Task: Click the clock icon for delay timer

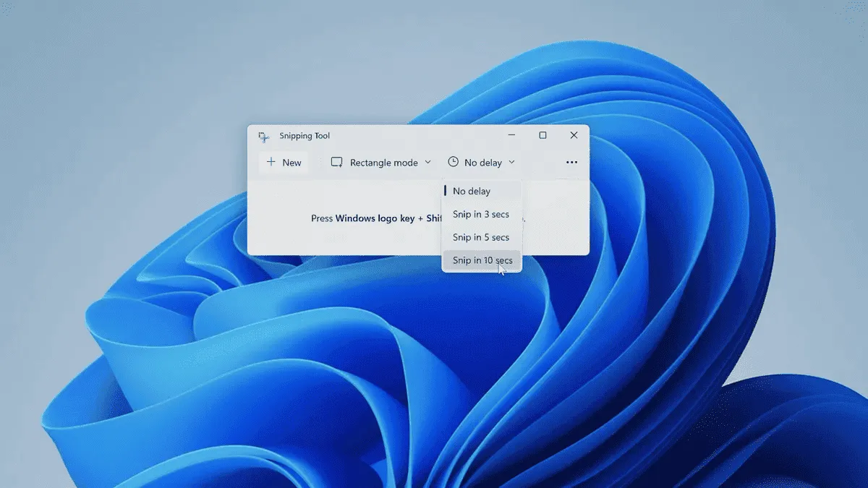Action: click(453, 163)
